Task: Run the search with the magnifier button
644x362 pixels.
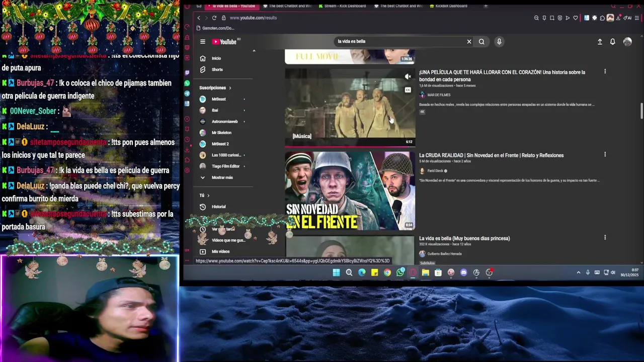Action: click(x=481, y=42)
